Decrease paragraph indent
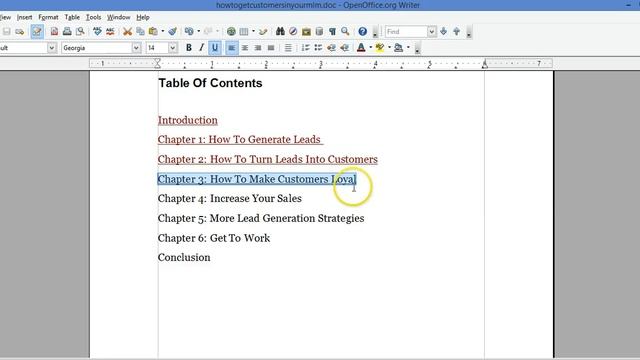 click(331, 48)
